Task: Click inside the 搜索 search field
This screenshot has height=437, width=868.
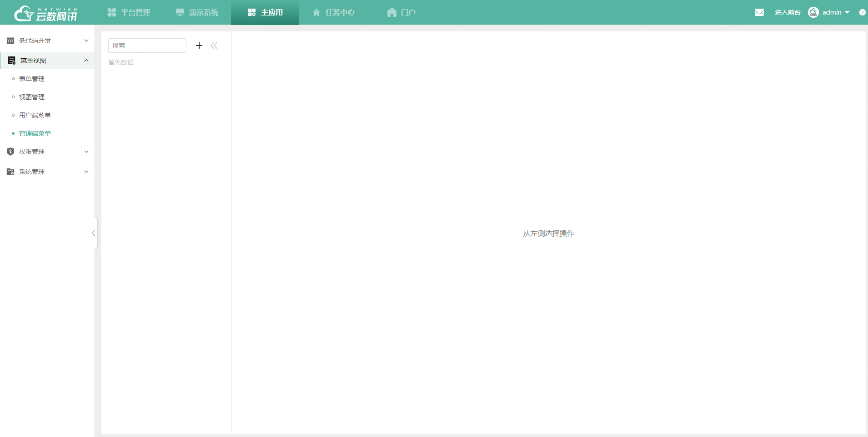Action: [146, 46]
